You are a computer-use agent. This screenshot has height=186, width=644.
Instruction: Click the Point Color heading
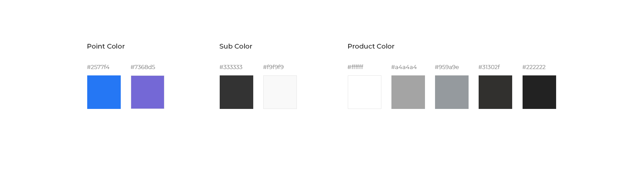coord(106,46)
